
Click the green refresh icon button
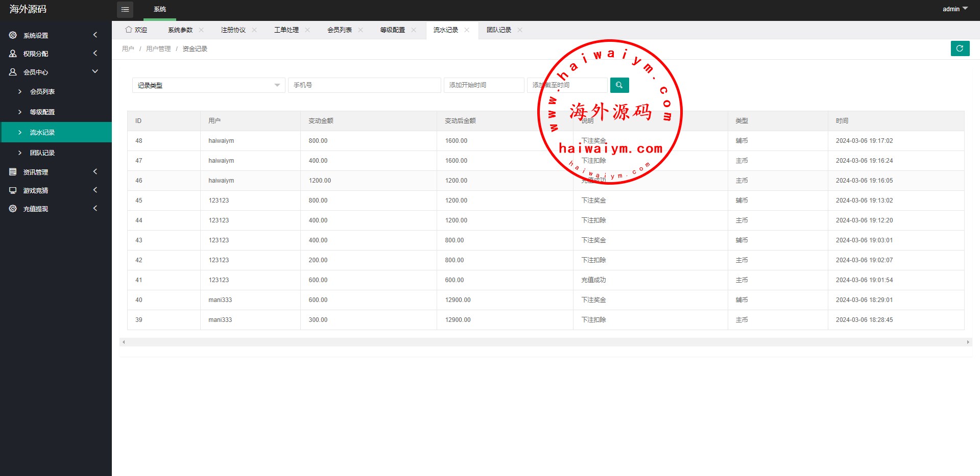coord(960,48)
